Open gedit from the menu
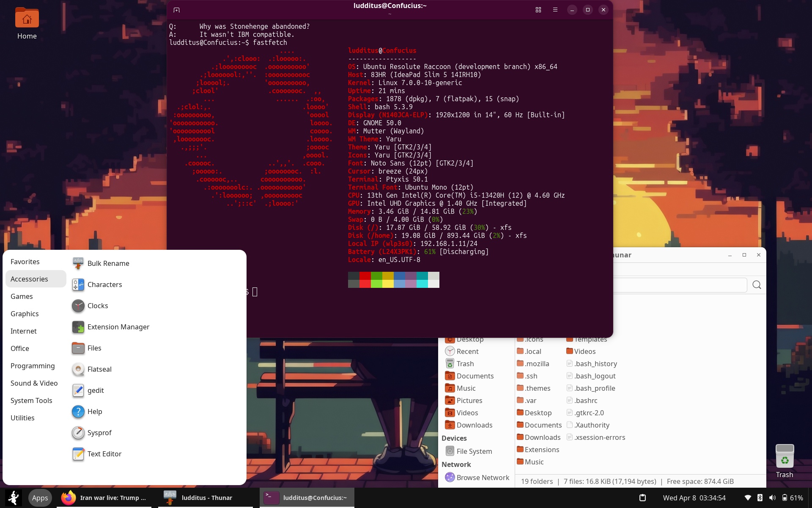The height and width of the screenshot is (508, 812). [95, 390]
